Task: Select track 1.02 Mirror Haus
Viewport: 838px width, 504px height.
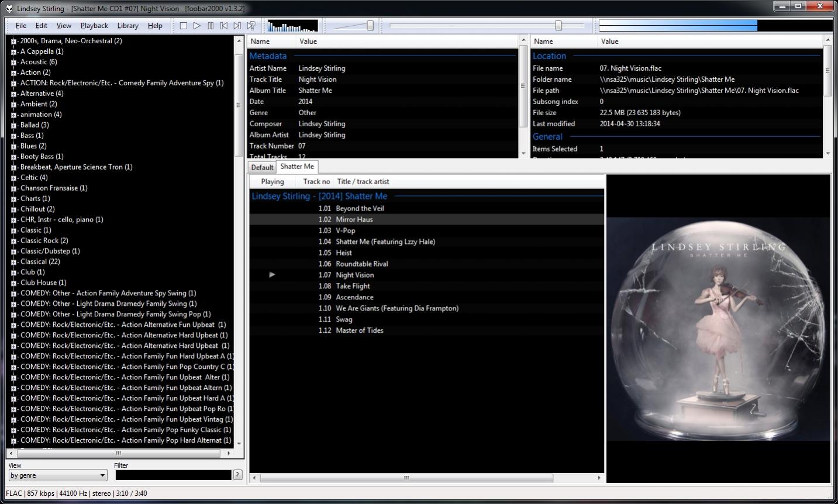Action: [x=426, y=220]
